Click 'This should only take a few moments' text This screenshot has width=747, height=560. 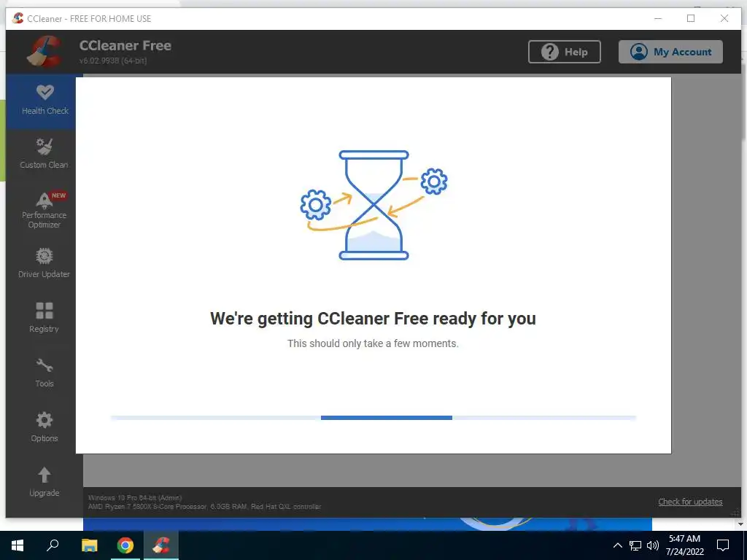(x=373, y=343)
